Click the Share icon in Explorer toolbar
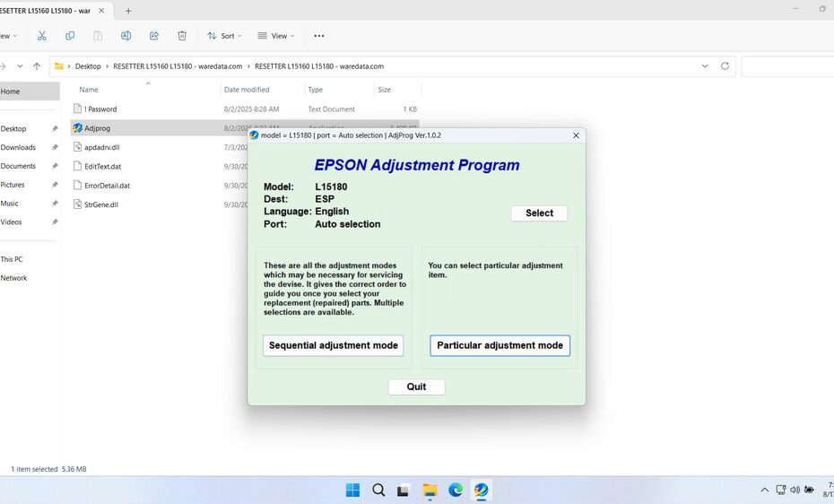 pos(154,36)
